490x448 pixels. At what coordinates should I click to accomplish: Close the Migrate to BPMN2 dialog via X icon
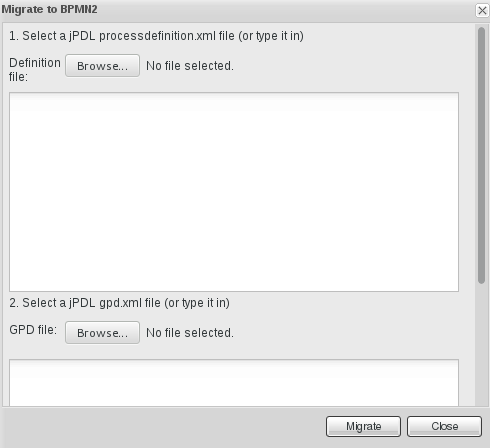point(482,10)
